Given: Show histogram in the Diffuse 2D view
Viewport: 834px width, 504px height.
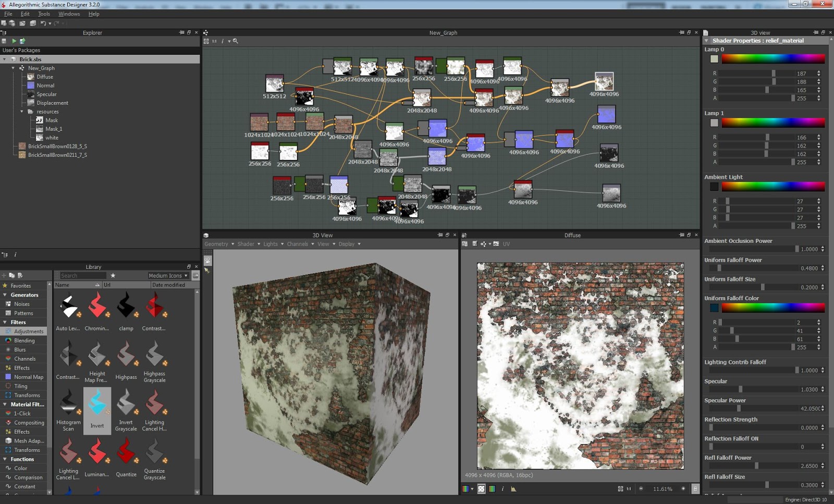Looking at the screenshot, I should 513,489.
